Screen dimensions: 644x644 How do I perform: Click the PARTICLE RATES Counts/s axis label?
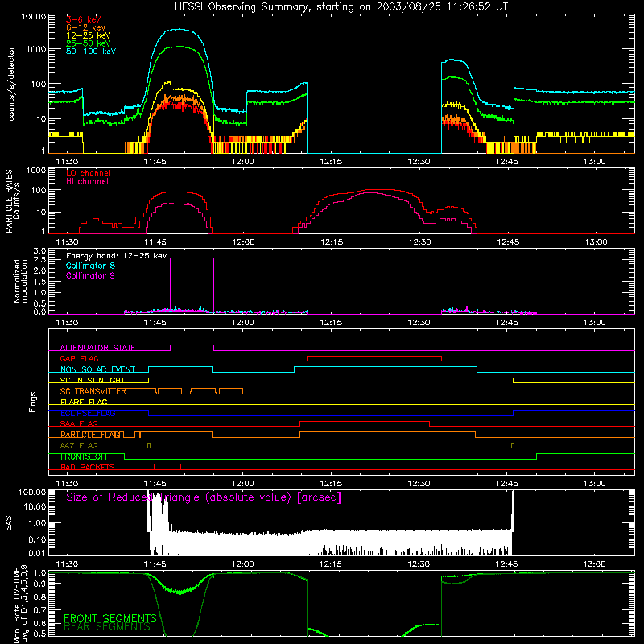click(x=12, y=201)
